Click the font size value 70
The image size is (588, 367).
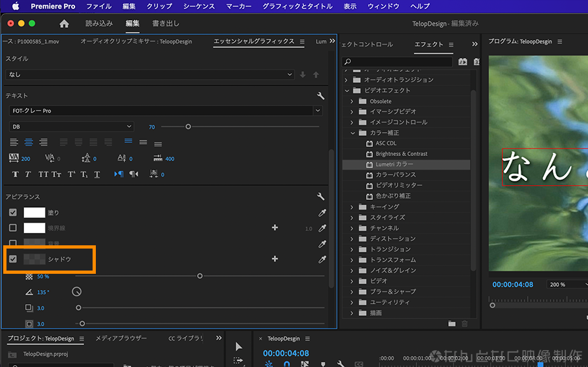(152, 127)
